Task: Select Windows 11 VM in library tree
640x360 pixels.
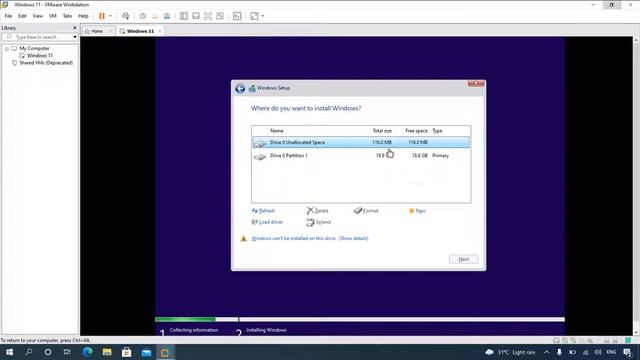Action: coord(40,56)
